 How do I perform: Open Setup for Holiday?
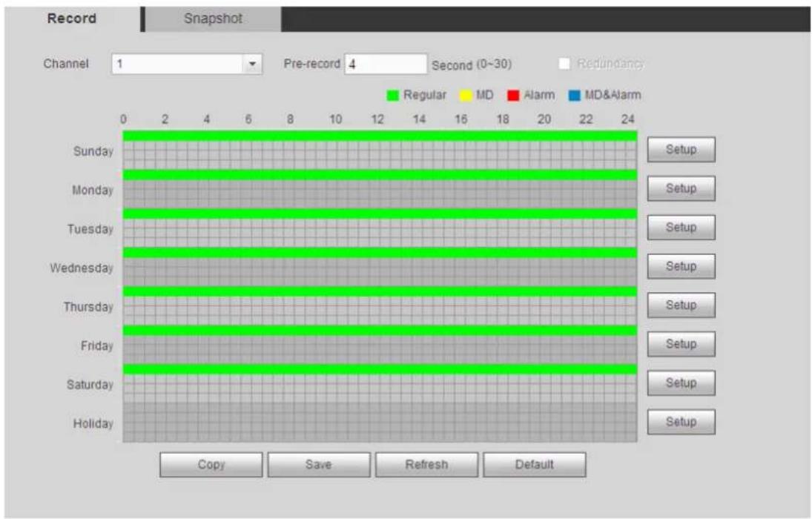[x=681, y=422]
